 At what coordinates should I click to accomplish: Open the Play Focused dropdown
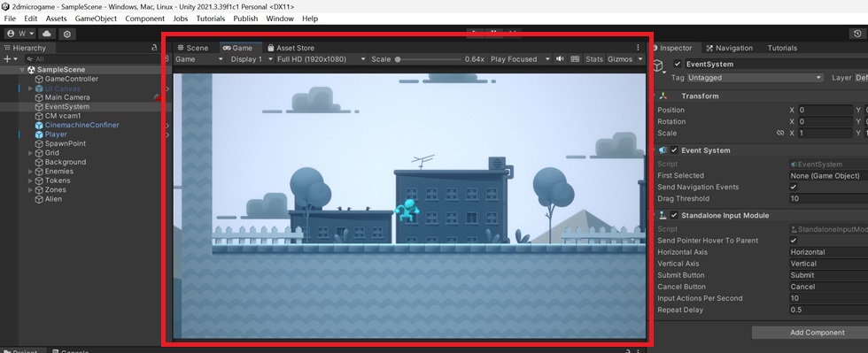point(520,59)
